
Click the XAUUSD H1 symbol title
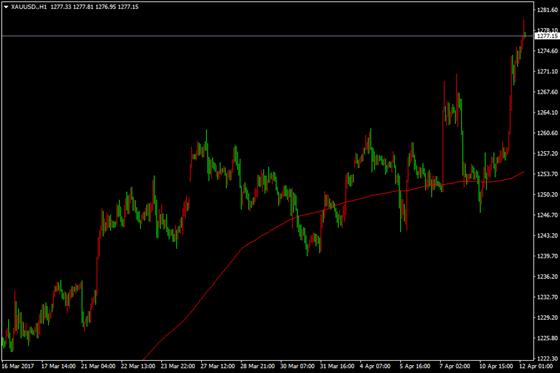click(29, 6)
